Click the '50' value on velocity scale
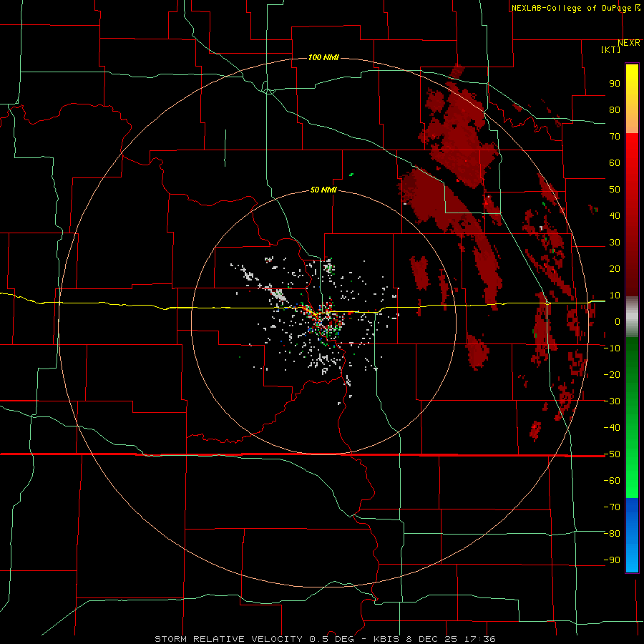The image size is (644, 644). (x=615, y=190)
